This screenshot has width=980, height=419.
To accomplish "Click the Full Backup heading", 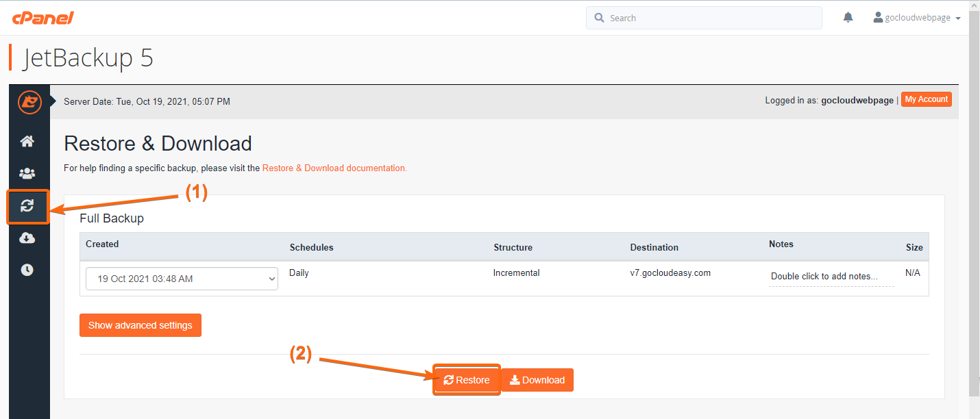I will (112, 218).
